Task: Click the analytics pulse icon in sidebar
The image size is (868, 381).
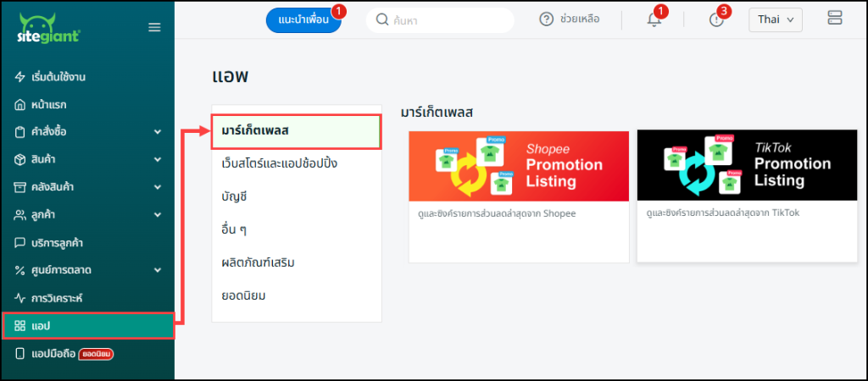Action: pyautogui.click(x=20, y=298)
